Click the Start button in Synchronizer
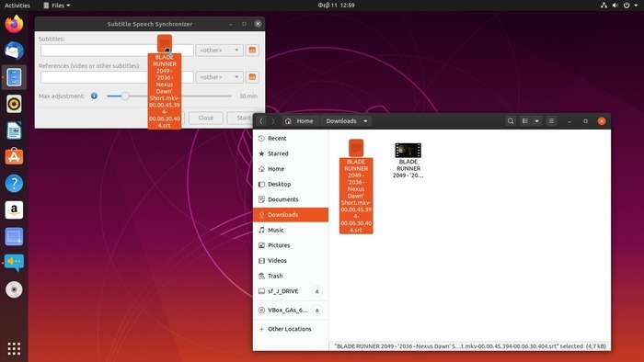 pyautogui.click(x=244, y=118)
